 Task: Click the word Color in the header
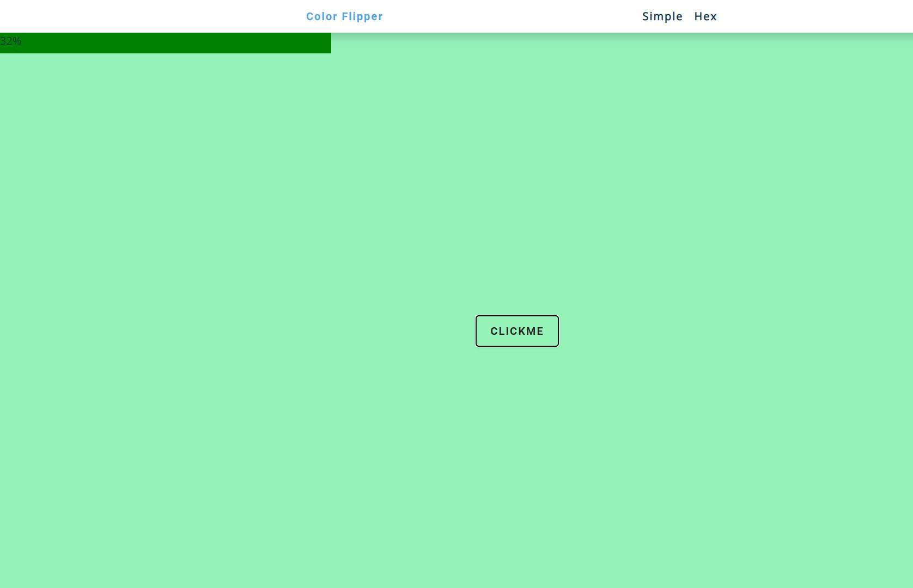321,16
